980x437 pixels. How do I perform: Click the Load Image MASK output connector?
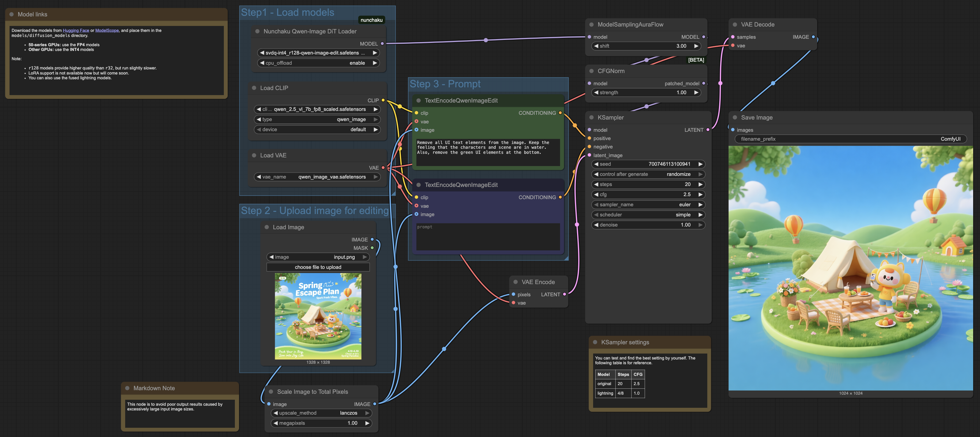pos(372,248)
